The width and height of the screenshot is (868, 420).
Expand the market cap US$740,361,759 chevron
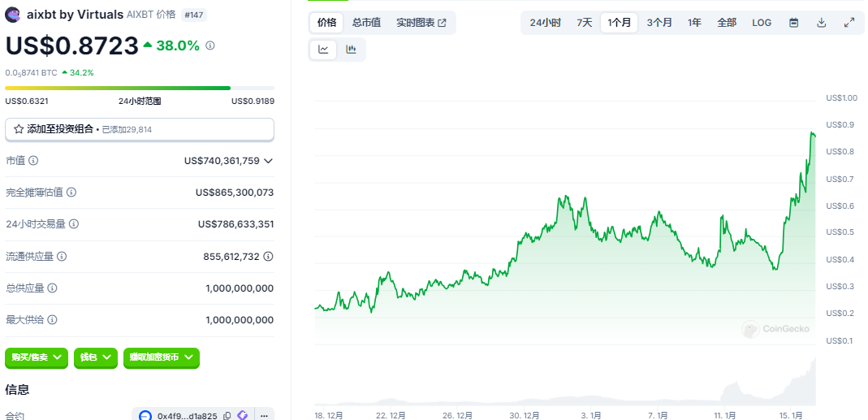[x=269, y=161]
